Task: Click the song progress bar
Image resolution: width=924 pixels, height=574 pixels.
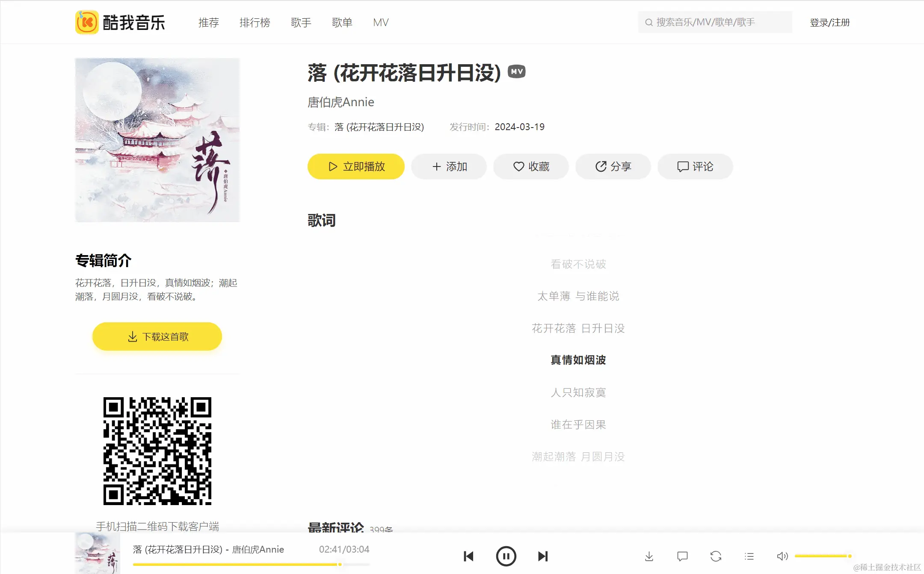Action: click(251, 565)
